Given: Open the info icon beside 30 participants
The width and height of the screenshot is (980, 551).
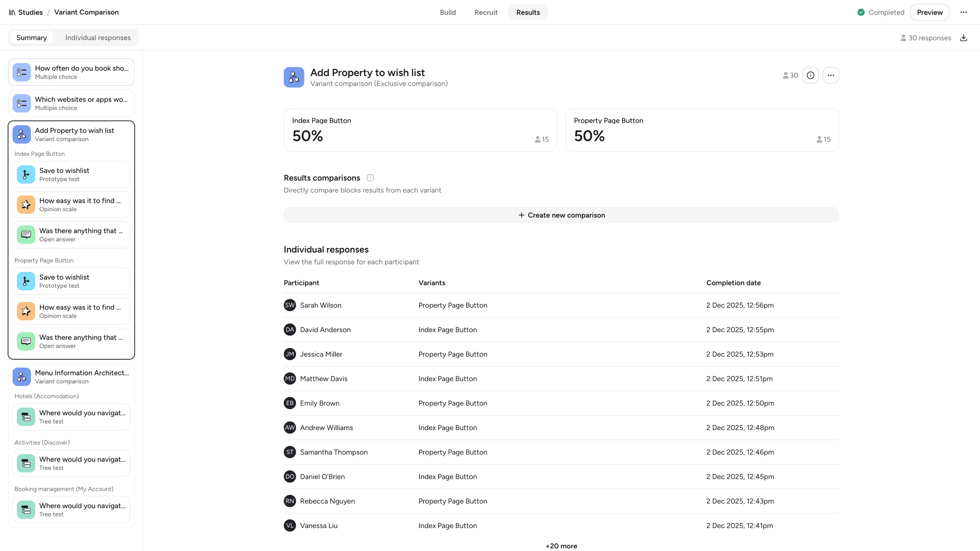Looking at the screenshot, I should tap(810, 75).
